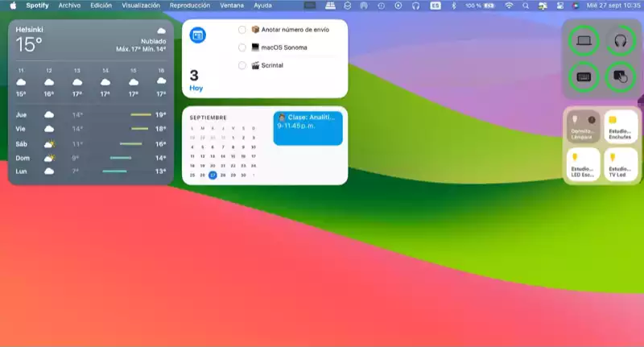The image size is (644, 347).
Task: Open Spotlight search magnifier
Action: coord(526,6)
